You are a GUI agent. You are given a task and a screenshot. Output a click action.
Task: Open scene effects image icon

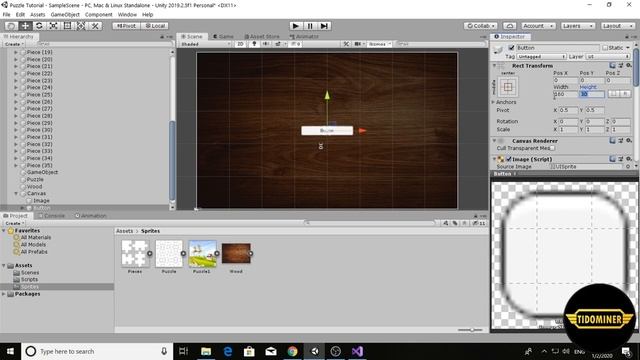279,44
